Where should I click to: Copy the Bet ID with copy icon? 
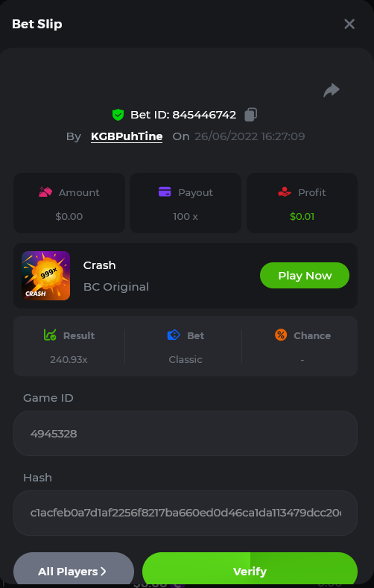(251, 114)
